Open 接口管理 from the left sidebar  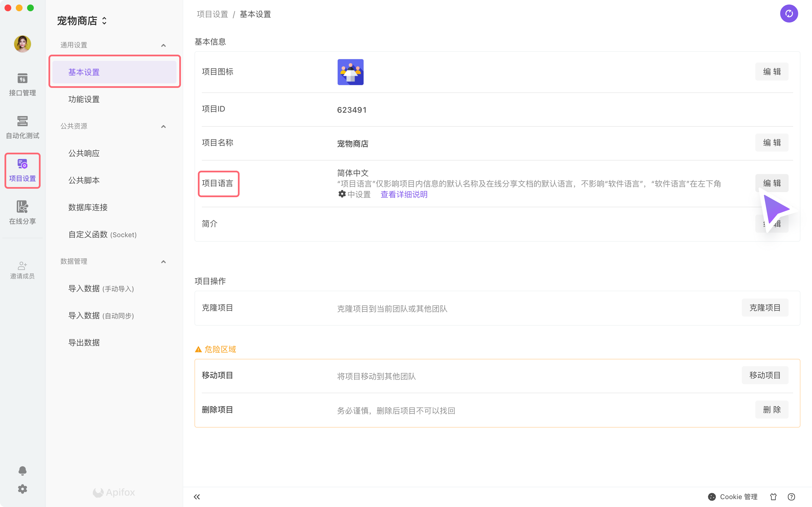click(22, 84)
